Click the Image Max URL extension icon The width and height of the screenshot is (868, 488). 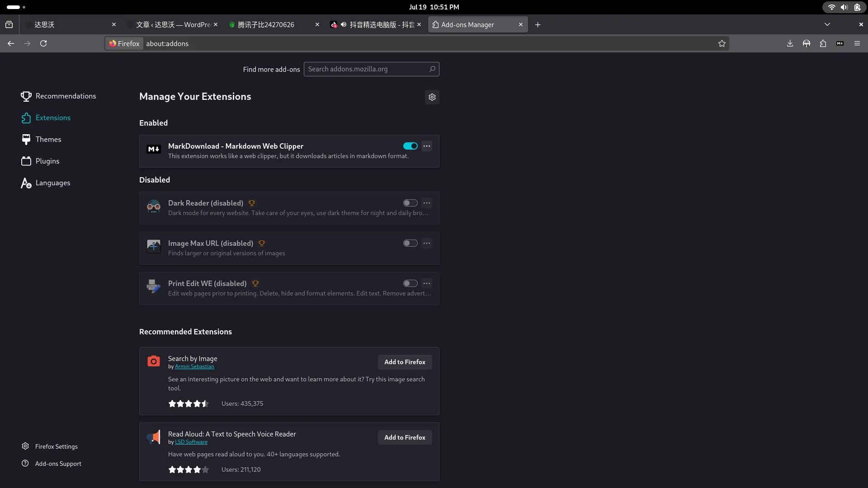coord(154,247)
